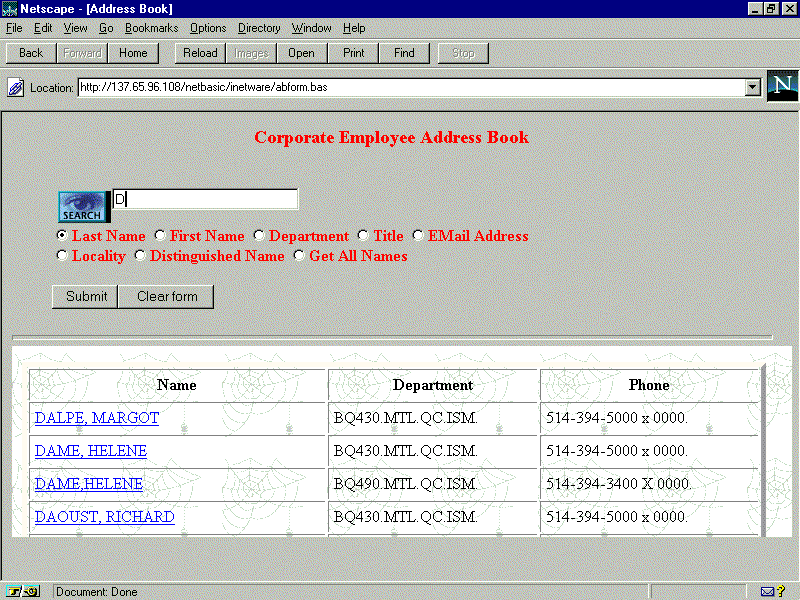Open the Go menu
The height and width of the screenshot is (600, 800).
tap(106, 28)
